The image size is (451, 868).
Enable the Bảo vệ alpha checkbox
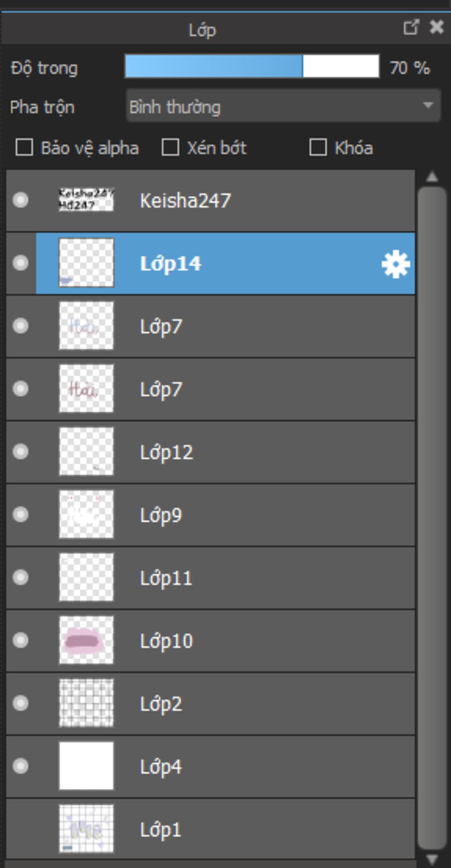(24, 148)
